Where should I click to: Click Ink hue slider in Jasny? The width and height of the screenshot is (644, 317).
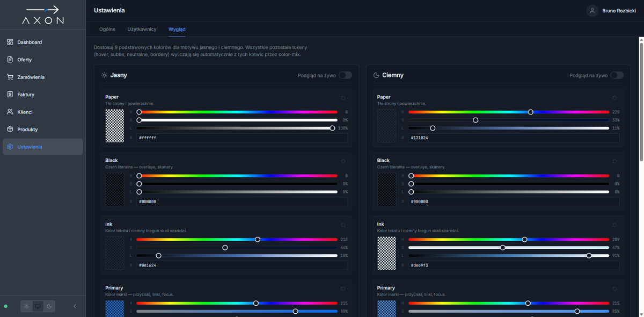coord(237,240)
